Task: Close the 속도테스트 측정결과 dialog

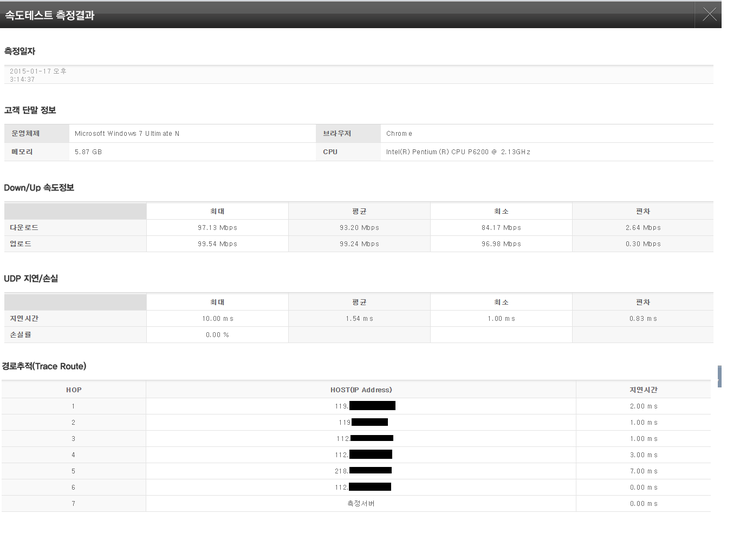Action: (709, 15)
